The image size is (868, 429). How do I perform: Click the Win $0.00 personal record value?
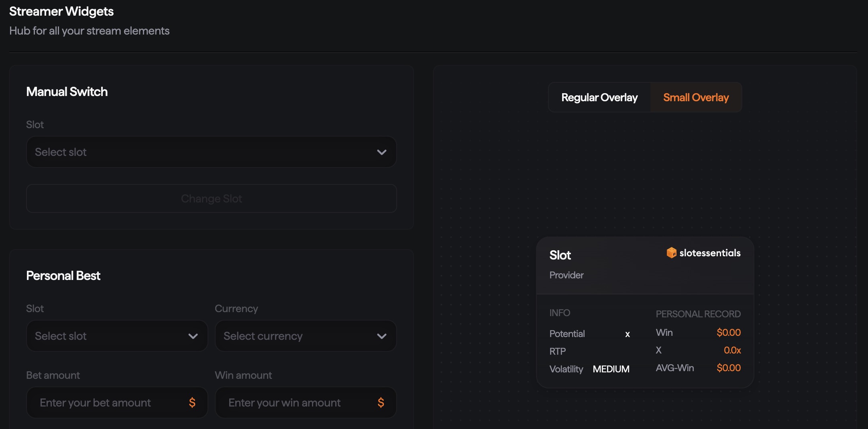click(728, 333)
